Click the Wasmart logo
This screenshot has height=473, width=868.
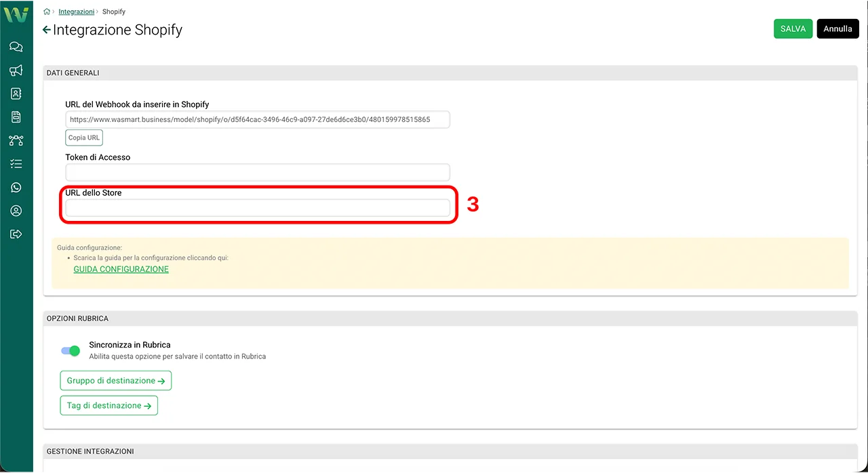(16, 14)
